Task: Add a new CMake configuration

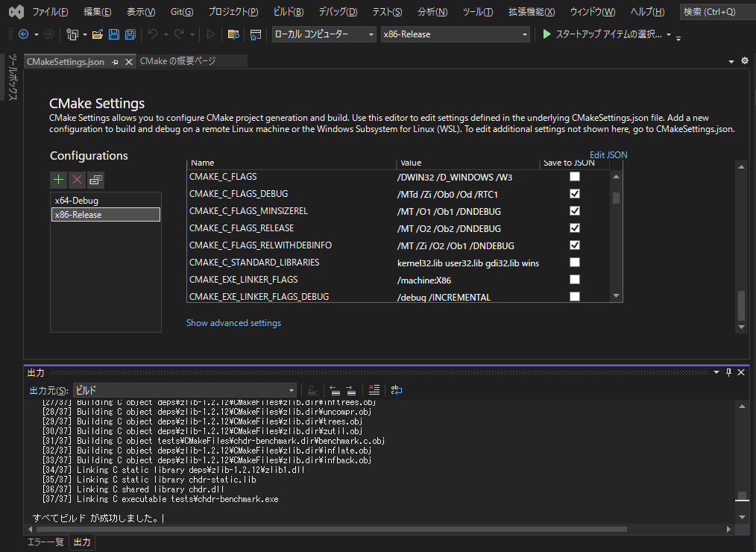Action: coord(58,180)
